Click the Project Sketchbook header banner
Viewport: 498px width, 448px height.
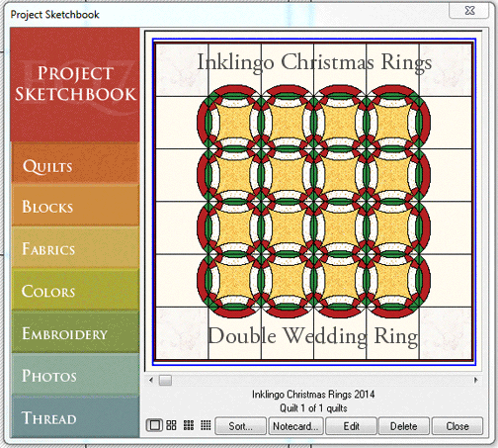(x=75, y=85)
